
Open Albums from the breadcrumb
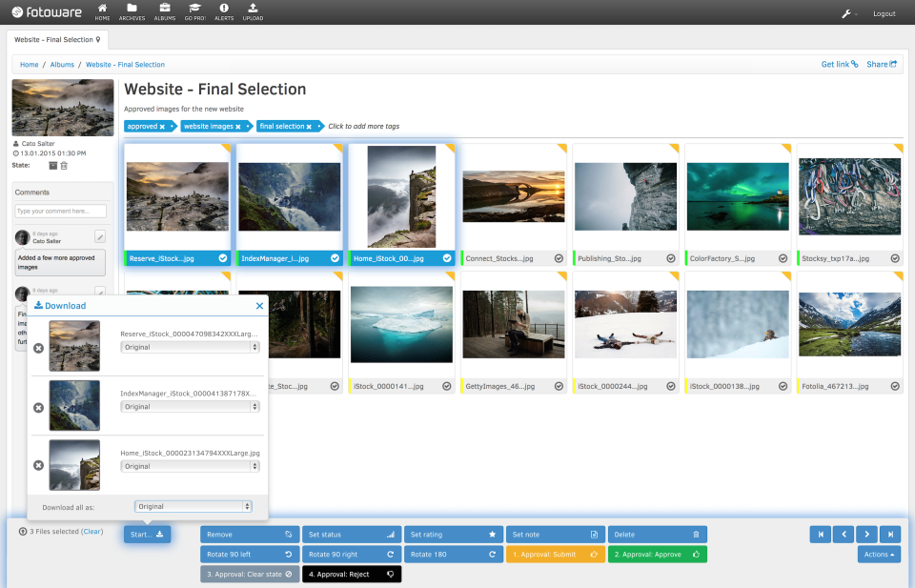pyautogui.click(x=62, y=64)
